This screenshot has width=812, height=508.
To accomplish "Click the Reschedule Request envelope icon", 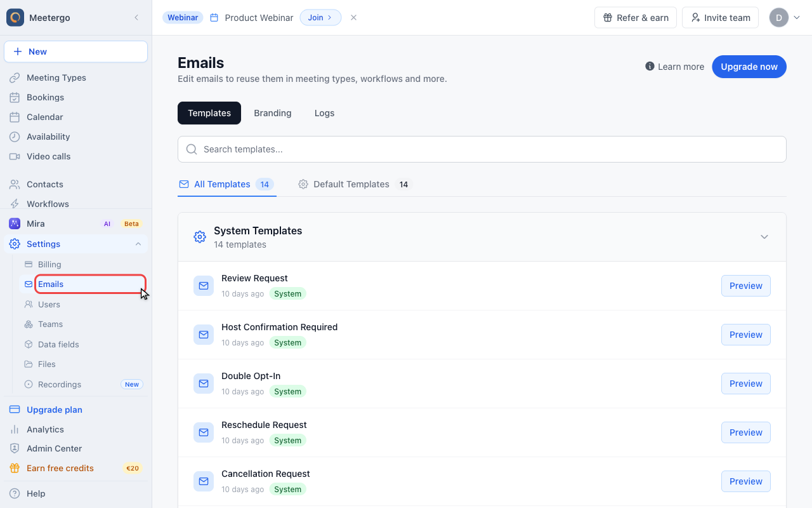I will point(204,432).
